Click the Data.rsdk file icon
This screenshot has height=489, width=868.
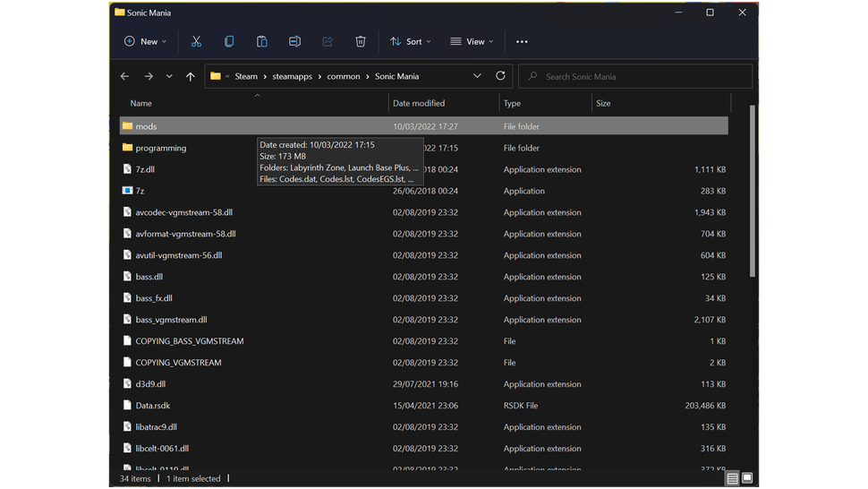point(127,405)
